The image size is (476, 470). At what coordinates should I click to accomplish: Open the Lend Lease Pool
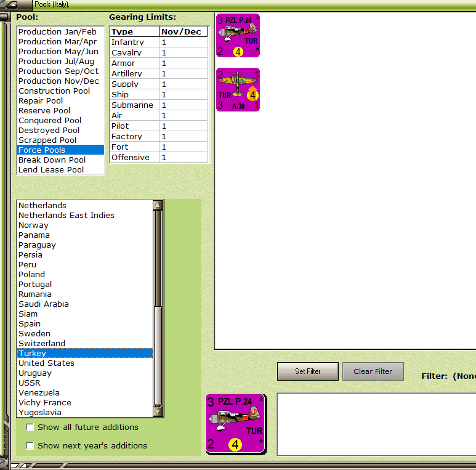61,170
